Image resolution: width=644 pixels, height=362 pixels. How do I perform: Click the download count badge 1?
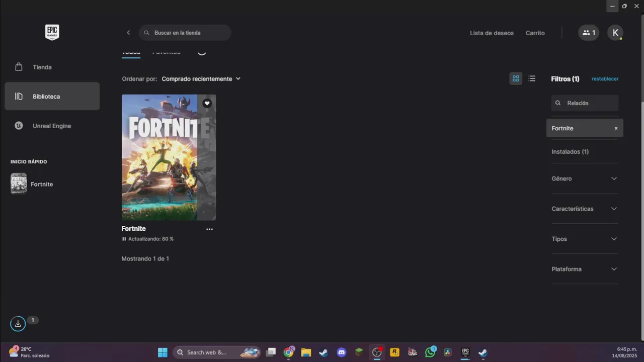click(x=33, y=320)
